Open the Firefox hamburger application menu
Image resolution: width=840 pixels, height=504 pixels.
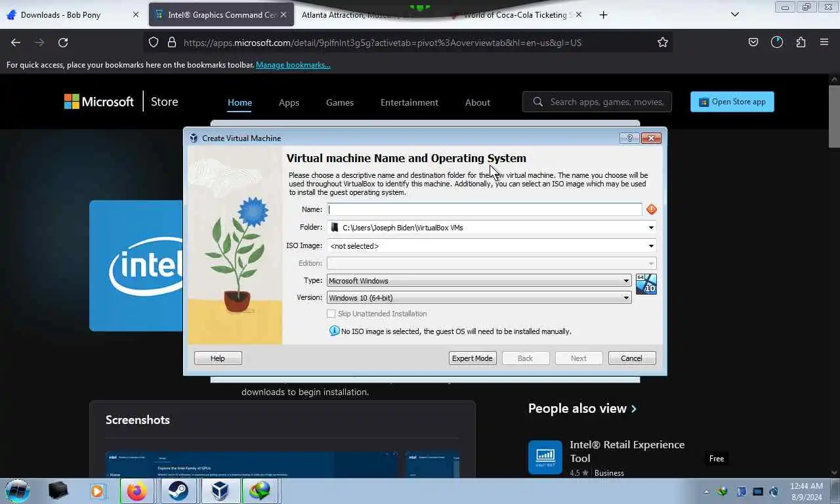(x=824, y=42)
